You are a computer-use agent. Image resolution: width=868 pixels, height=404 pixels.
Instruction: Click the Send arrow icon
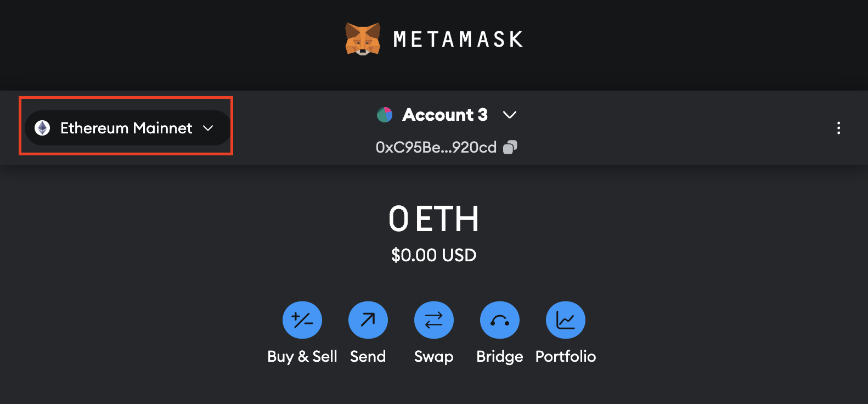point(368,320)
